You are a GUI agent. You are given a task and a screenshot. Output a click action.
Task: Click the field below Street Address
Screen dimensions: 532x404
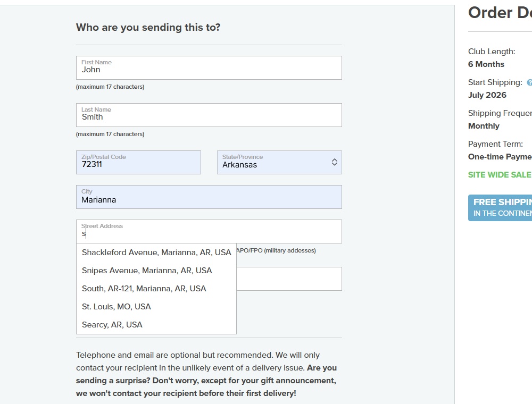tap(289, 279)
